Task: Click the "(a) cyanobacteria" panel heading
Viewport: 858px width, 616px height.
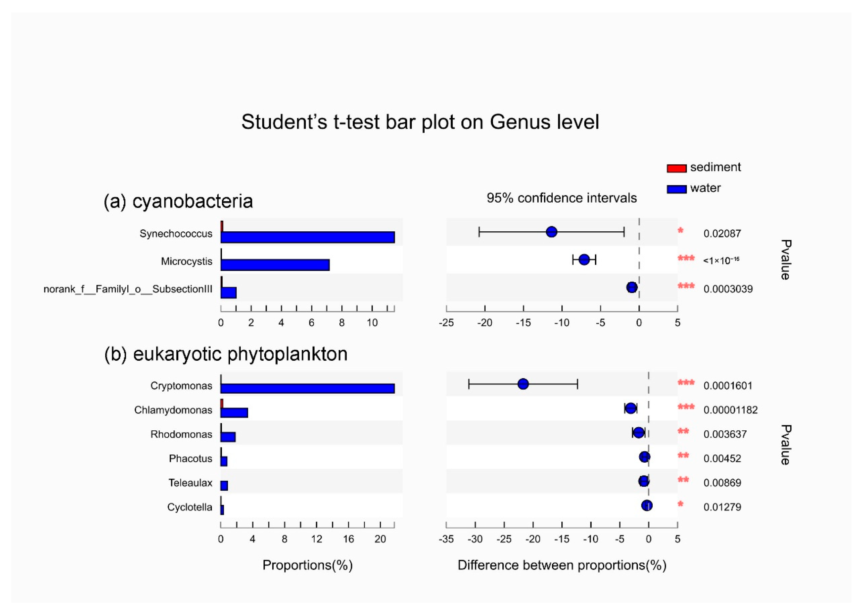Action: (x=178, y=201)
